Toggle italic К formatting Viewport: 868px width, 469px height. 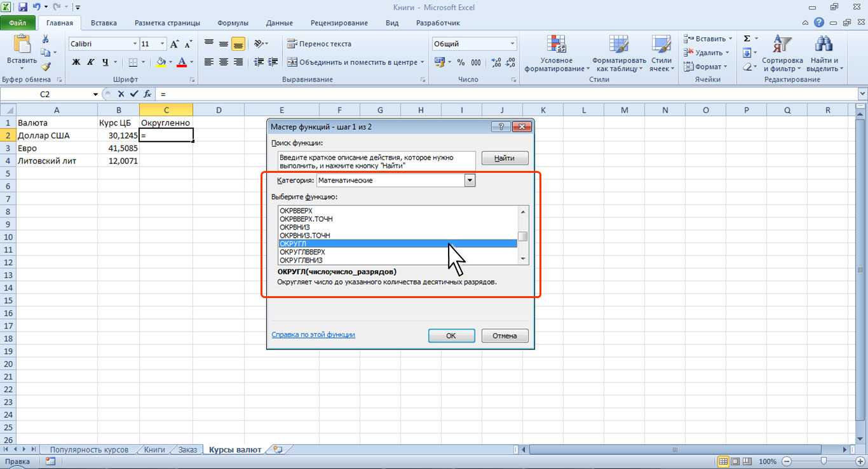[x=90, y=62]
